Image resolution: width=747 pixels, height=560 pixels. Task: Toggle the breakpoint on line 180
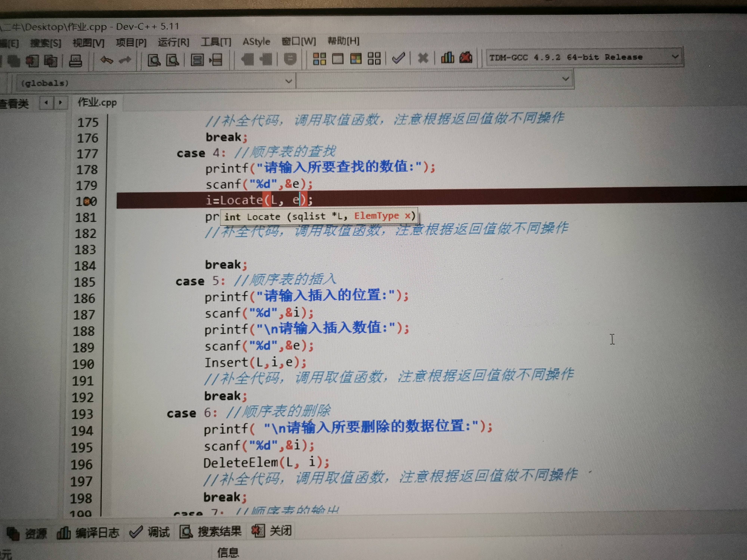point(87,201)
